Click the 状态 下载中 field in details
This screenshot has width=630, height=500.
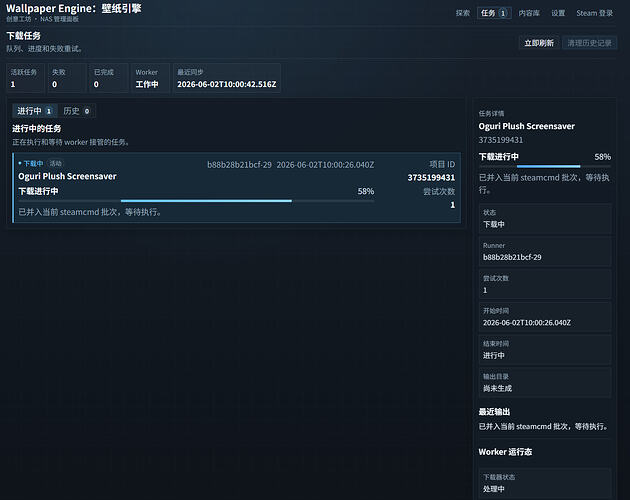tap(545, 219)
